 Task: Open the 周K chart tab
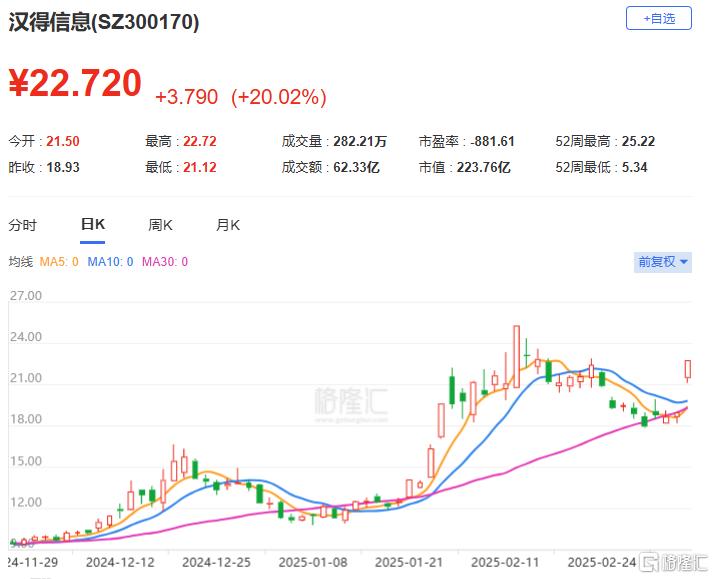coord(160,225)
